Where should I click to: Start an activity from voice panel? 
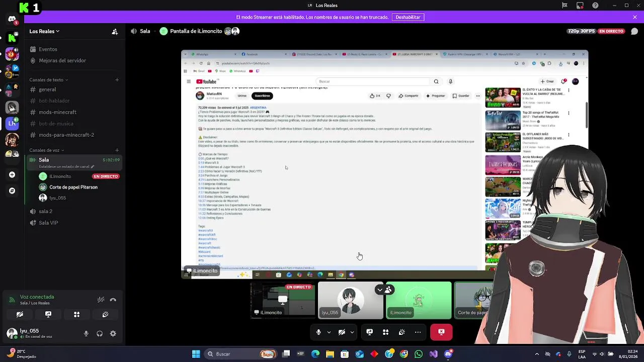click(77, 314)
